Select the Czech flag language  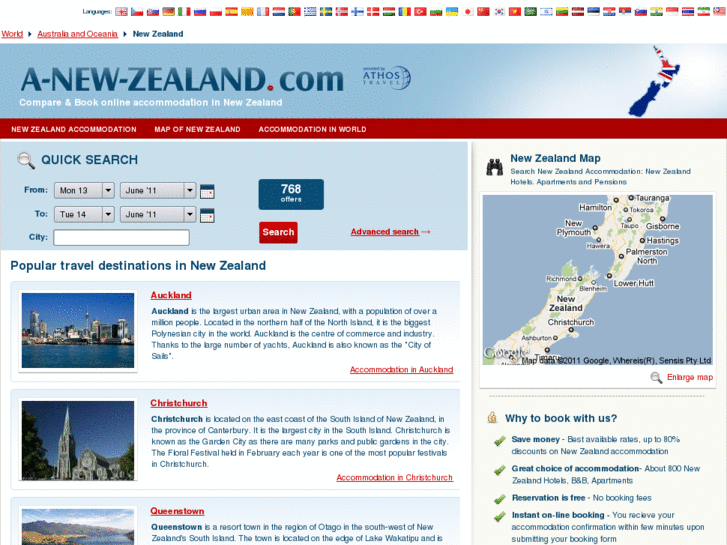[x=137, y=12]
